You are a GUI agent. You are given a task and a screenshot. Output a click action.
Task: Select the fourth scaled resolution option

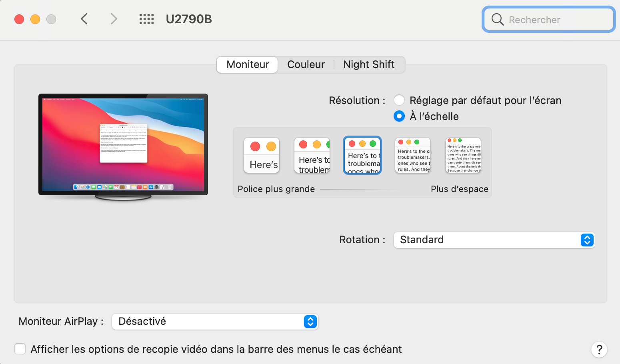pyautogui.click(x=413, y=155)
